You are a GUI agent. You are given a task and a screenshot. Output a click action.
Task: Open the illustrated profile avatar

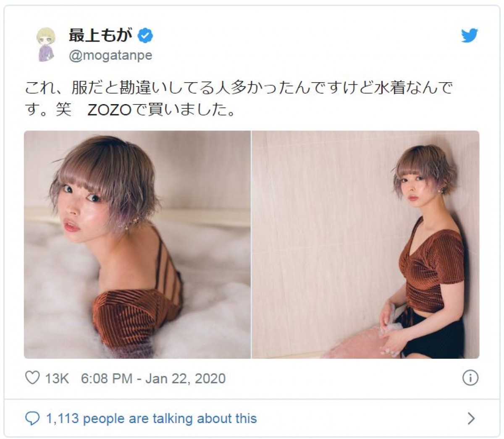point(46,44)
